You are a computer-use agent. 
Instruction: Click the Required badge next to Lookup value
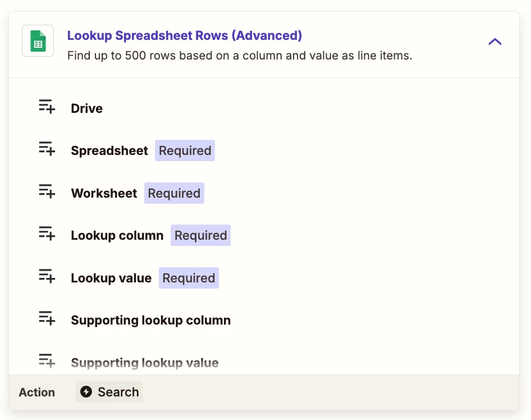click(x=189, y=278)
